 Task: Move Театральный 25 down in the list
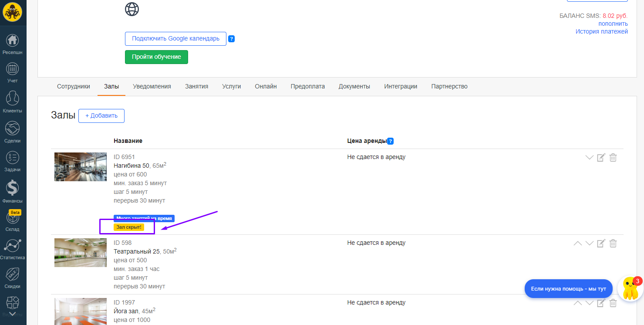pyautogui.click(x=590, y=243)
